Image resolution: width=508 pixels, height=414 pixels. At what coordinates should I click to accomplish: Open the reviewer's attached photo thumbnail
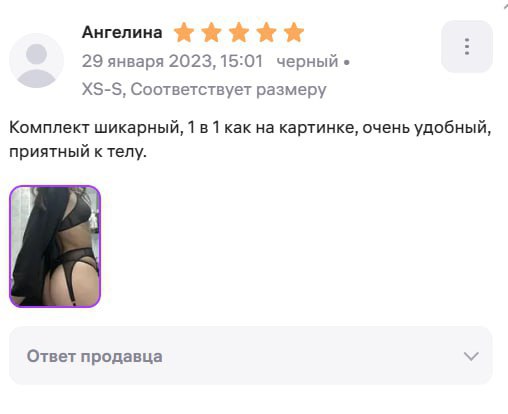pyautogui.click(x=55, y=246)
